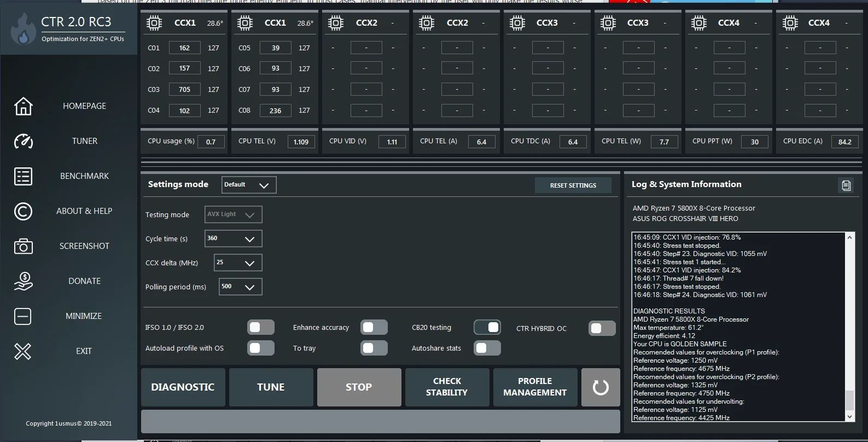The image size is (868, 442).
Task: Click the TUNE button
Action: (x=271, y=387)
